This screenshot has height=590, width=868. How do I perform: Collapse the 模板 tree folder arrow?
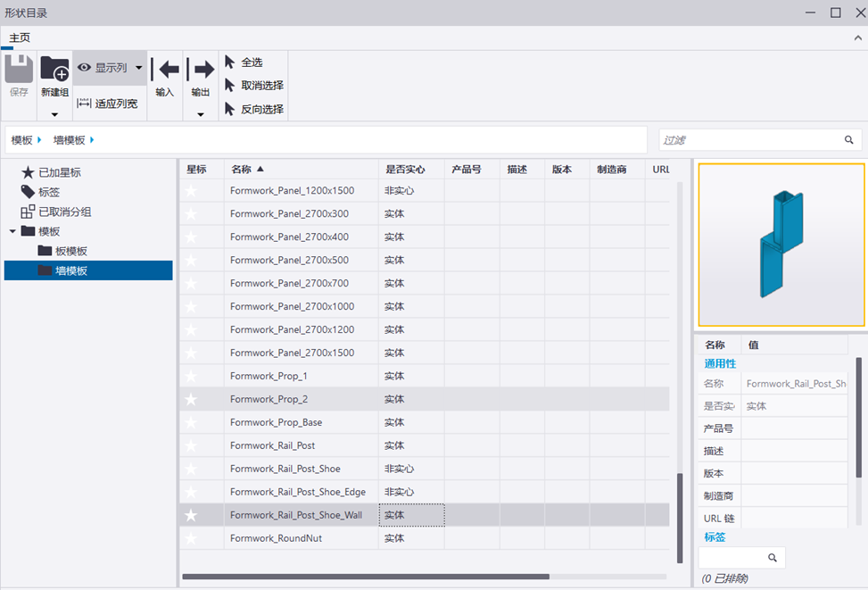pyautogui.click(x=12, y=231)
